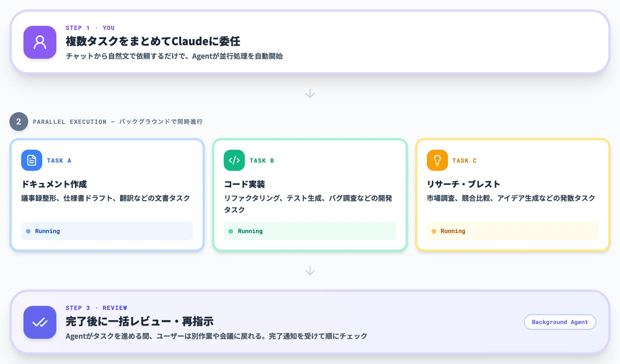This screenshot has height=364, width=620.
Task: Click the description starting リファクタリング、テスト生成
Action: coord(308,204)
